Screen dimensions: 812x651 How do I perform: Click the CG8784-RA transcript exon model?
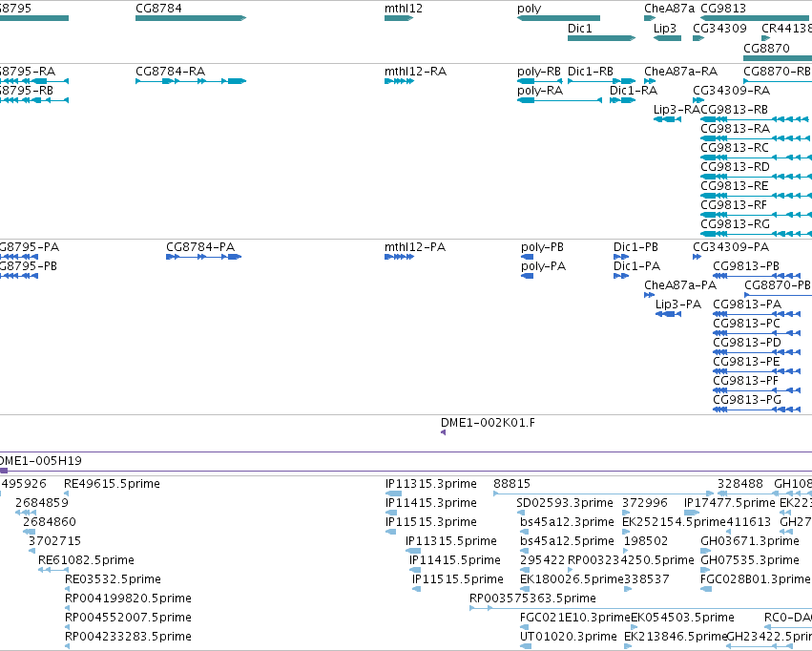coord(191,81)
